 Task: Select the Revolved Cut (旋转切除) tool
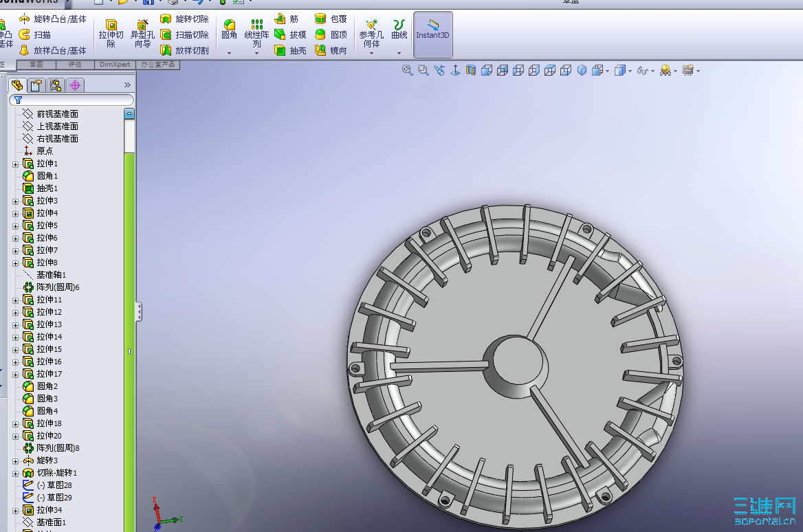coord(184,19)
